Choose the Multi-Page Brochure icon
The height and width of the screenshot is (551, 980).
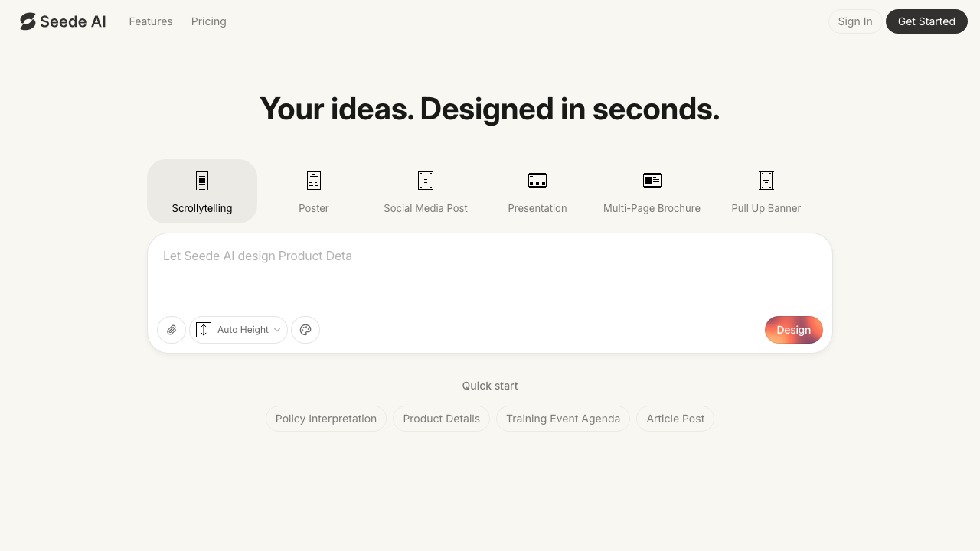pos(652,181)
